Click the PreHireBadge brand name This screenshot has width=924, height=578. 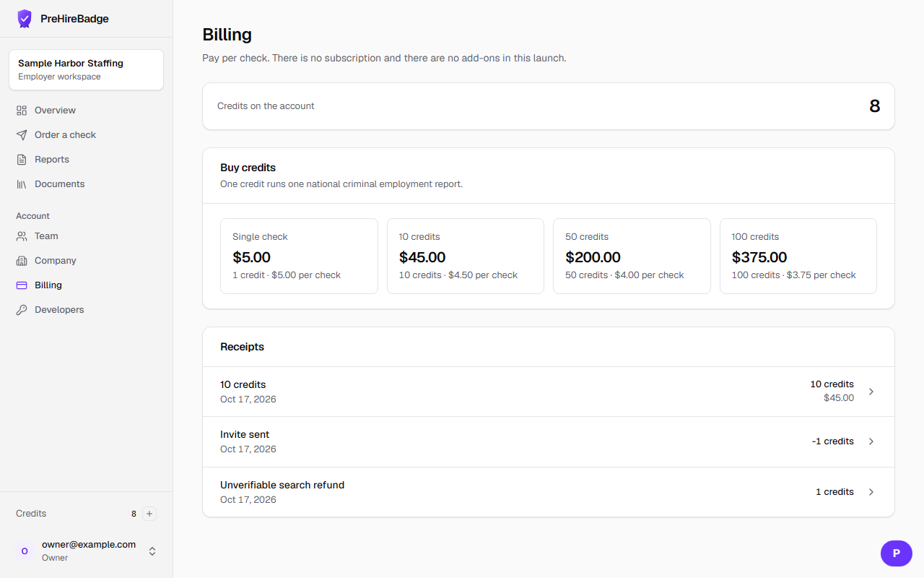pyautogui.click(x=74, y=19)
